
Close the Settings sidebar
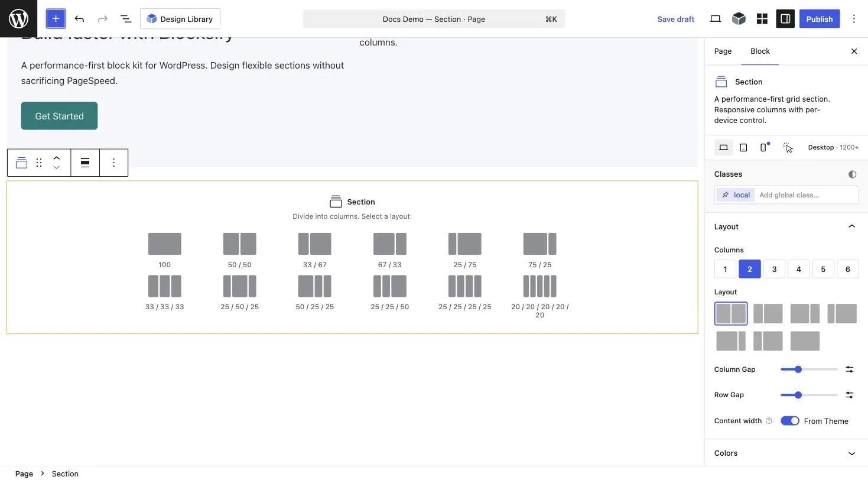tap(854, 51)
